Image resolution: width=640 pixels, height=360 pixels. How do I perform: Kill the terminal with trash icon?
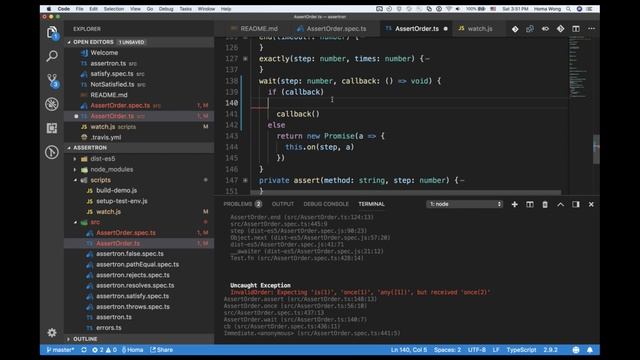click(545, 204)
